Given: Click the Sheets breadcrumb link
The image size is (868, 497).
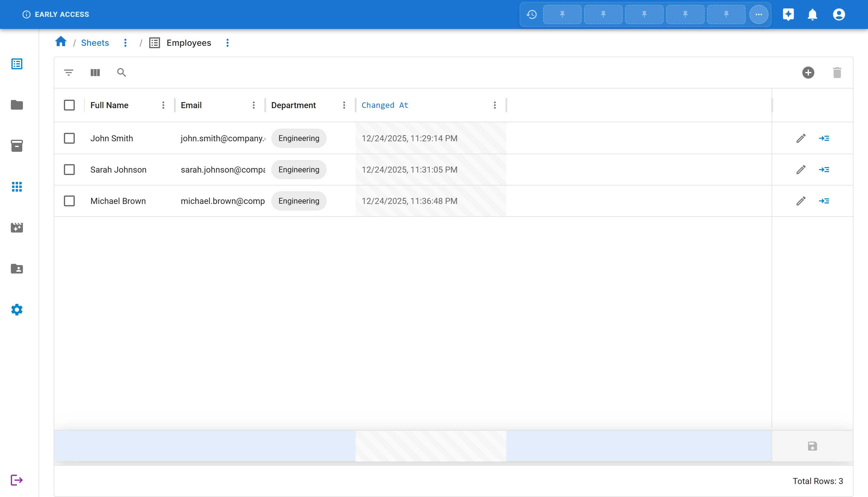Looking at the screenshot, I should [95, 43].
